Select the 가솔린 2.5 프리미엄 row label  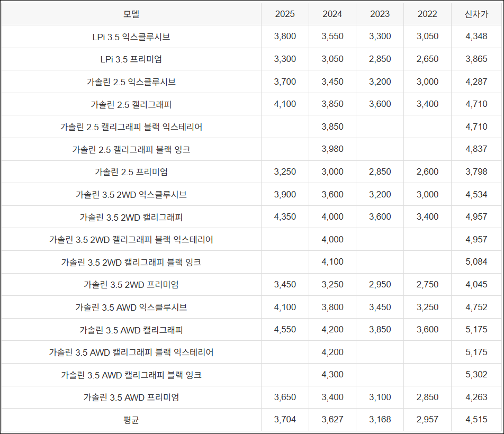131,172
